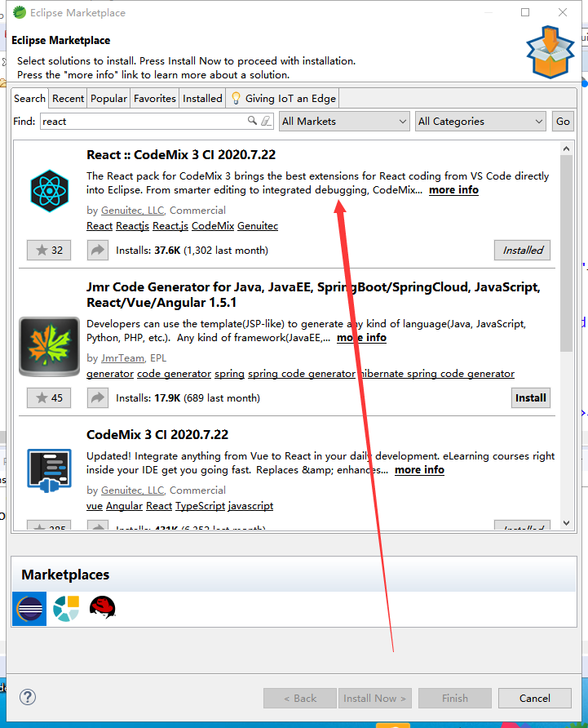The height and width of the screenshot is (728, 588).
Task: Click the Go button
Action: 563,121
